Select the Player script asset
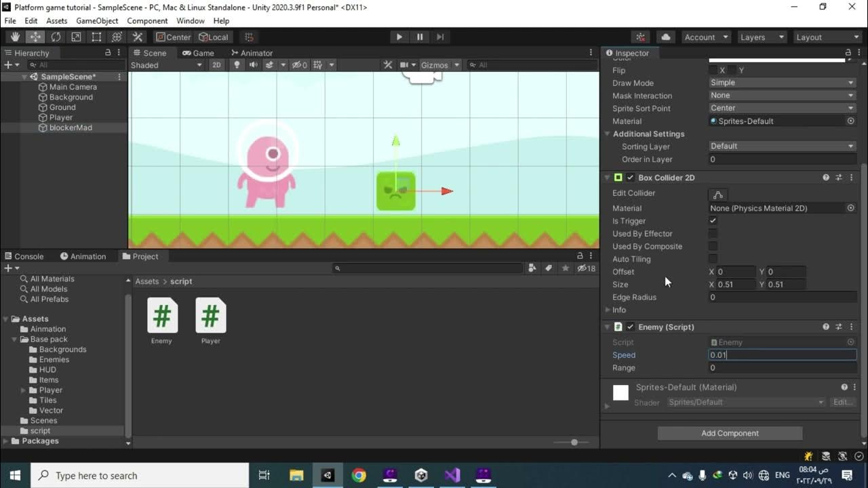The height and width of the screenshot is (488, 868). 211,321
